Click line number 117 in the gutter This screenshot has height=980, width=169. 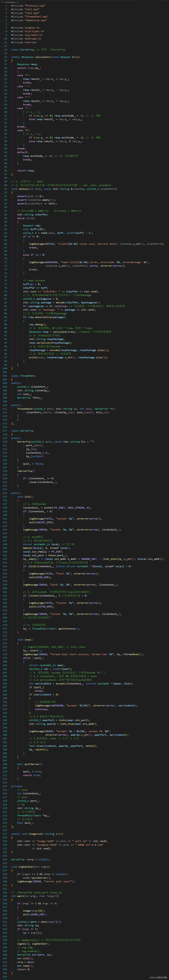(x=5, y=431)
